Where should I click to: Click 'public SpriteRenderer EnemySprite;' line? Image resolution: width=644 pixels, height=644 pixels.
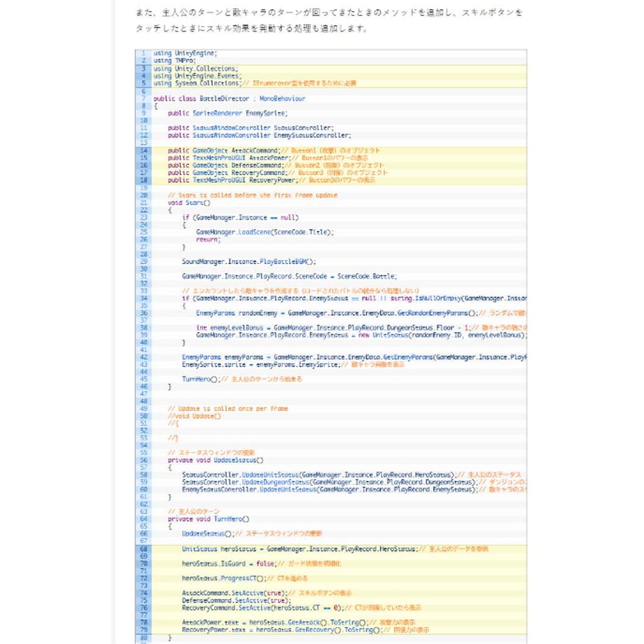click(x=227, y=113)
